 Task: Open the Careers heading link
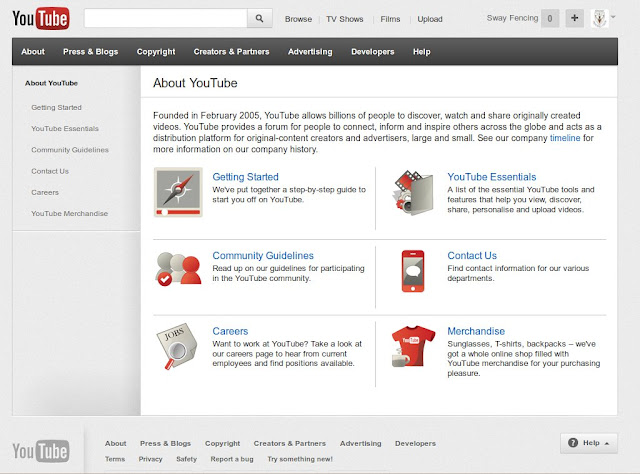click(230, 331)
